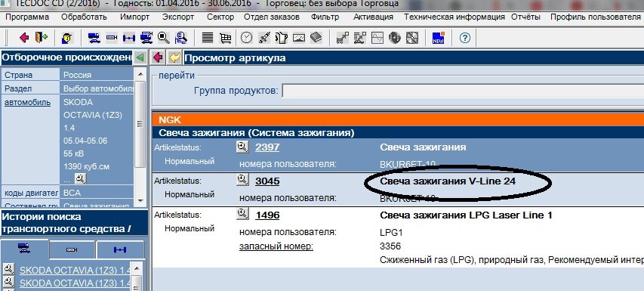
Task: Click the dark globe disc icon
Action: [x=394, y=38]
